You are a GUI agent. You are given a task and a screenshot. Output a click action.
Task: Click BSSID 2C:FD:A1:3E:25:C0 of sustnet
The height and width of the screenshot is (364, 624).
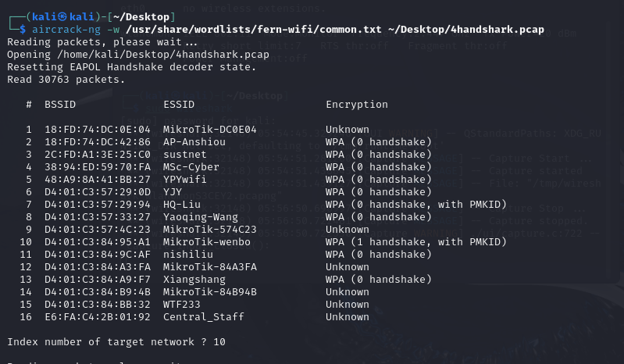tap(98, 155)
